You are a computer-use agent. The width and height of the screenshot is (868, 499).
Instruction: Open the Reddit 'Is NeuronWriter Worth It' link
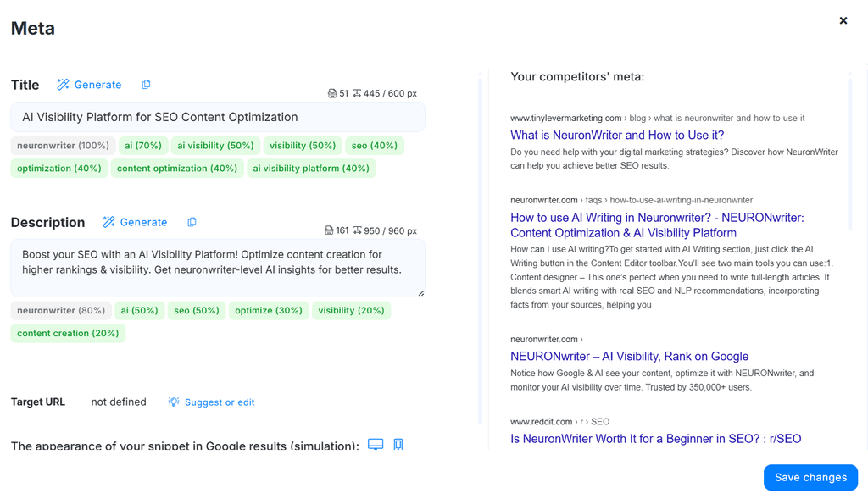(x=655, y=439)
